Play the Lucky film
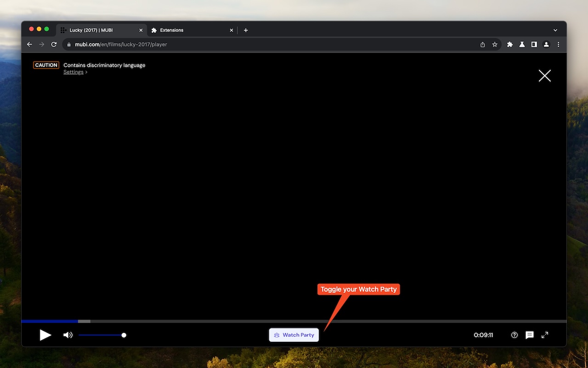588x368 pixels. tap(45, 335)
